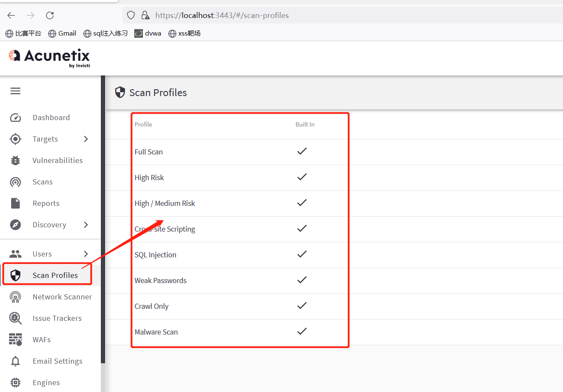Image resolution: width=563 pixels, height=392 pixels.
Task: Click the browser forward arrow
Action: [30, 15]
